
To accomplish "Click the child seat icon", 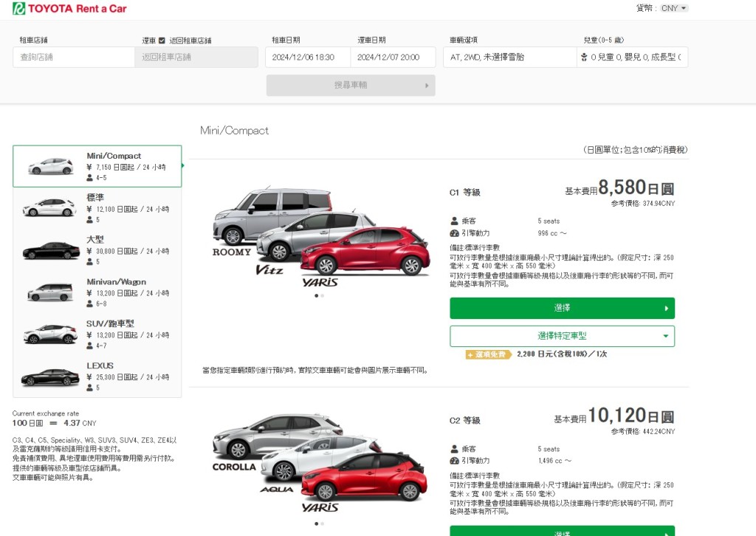I will point(584,57).
